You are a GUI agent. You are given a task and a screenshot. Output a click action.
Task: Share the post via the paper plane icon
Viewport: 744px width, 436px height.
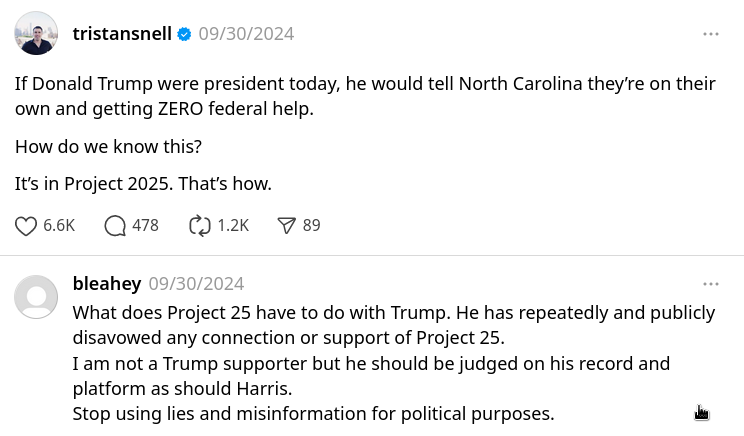tap(287, 226)
